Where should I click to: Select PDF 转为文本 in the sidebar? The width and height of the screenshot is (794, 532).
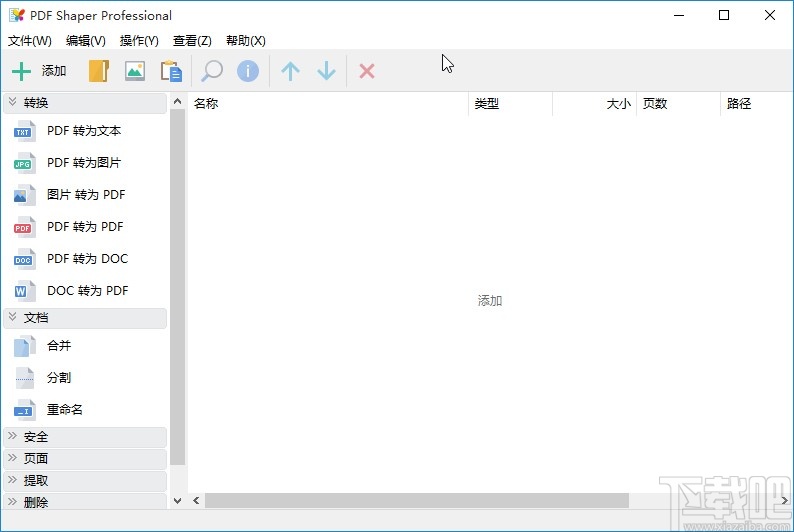pyautogui.click(x=84, y=131)
